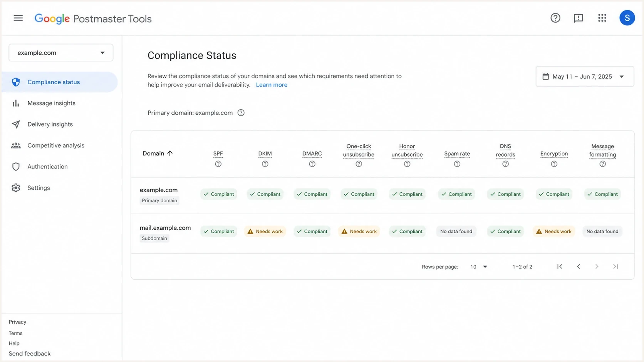644x362 pixels.
Task: Click the One-click unsubscribe column header
Action: pos(359,150)
